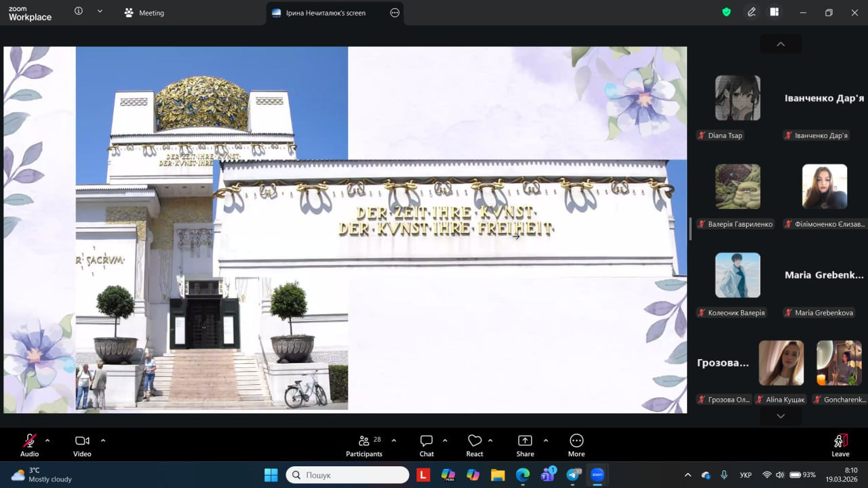Open Copilot PDBS app in taskbar
This screenshot has width=868, height=488.
[x=448, y=474]
